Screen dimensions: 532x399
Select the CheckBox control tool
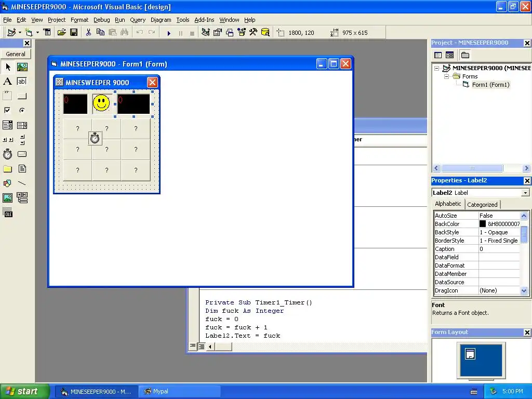pos(7,110)
